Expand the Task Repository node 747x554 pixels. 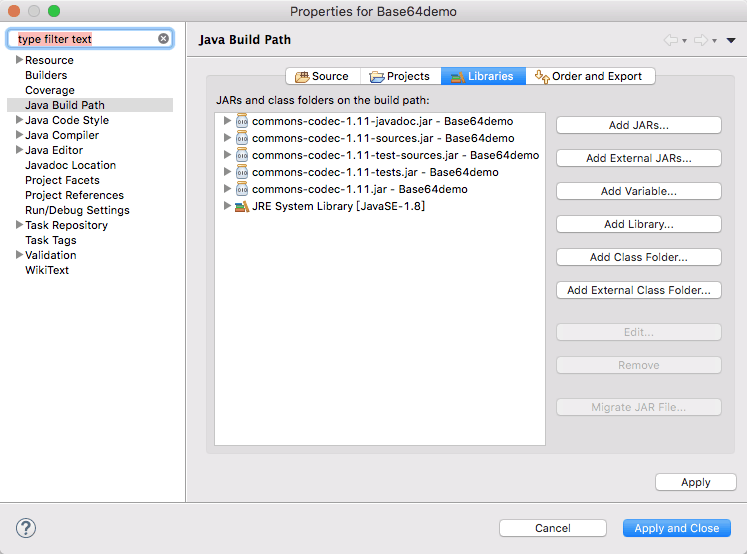point(20,224)
